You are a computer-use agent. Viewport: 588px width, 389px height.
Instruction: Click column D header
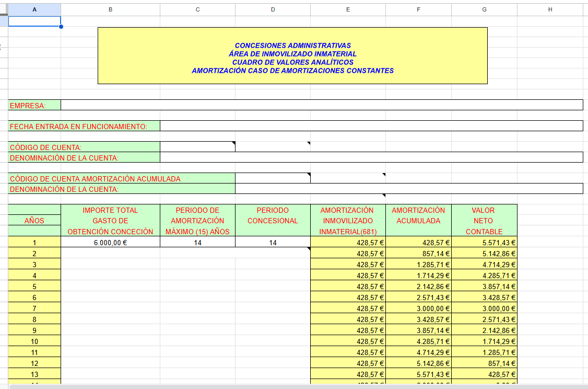pos(273,9)
